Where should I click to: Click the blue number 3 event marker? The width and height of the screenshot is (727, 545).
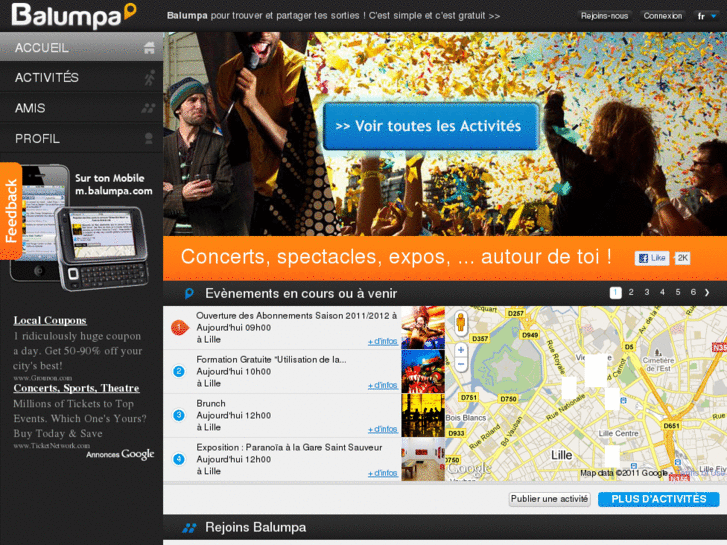pyautogui.click(x=179, y=415)
